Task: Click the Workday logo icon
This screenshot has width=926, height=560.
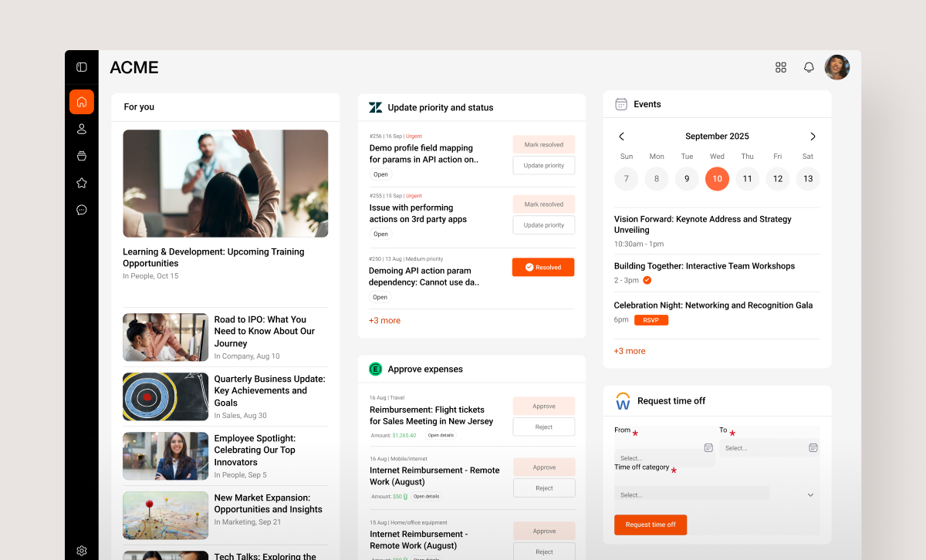Action: point(623,401)
